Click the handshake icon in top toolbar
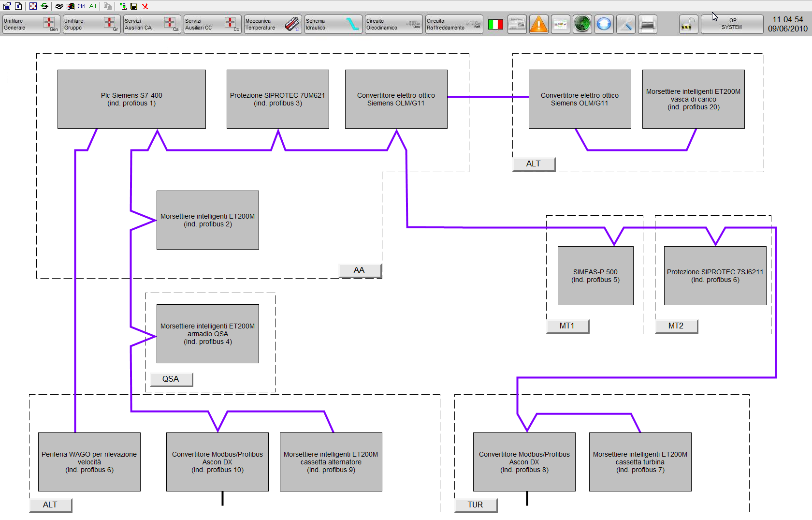 coord(59,6)
